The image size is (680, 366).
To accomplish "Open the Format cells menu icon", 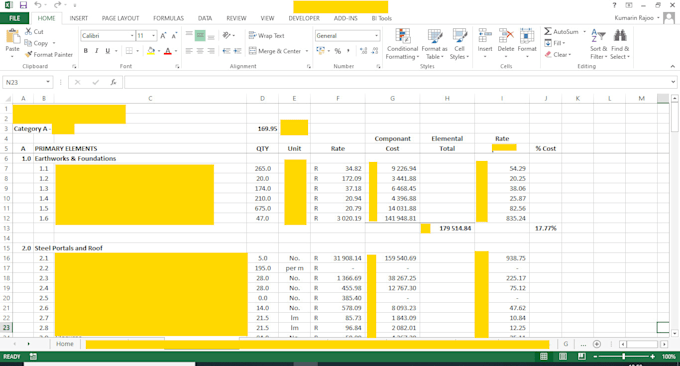I will coord(527,36).
